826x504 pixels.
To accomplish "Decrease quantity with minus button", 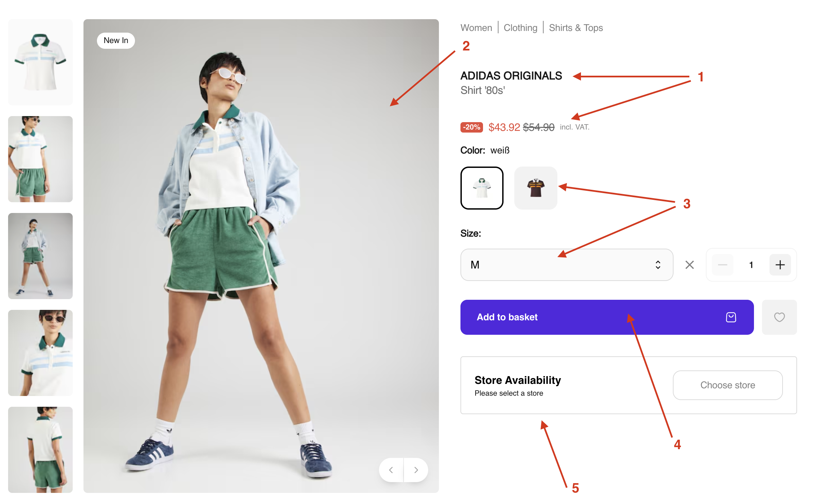I will pos(722,265).
